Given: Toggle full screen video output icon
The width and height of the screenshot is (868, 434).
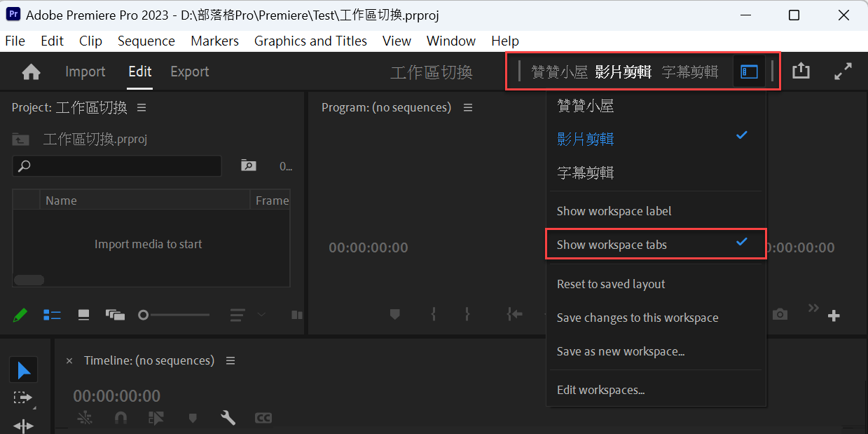Looking at the screenshot, I should [x=843, y=71].
